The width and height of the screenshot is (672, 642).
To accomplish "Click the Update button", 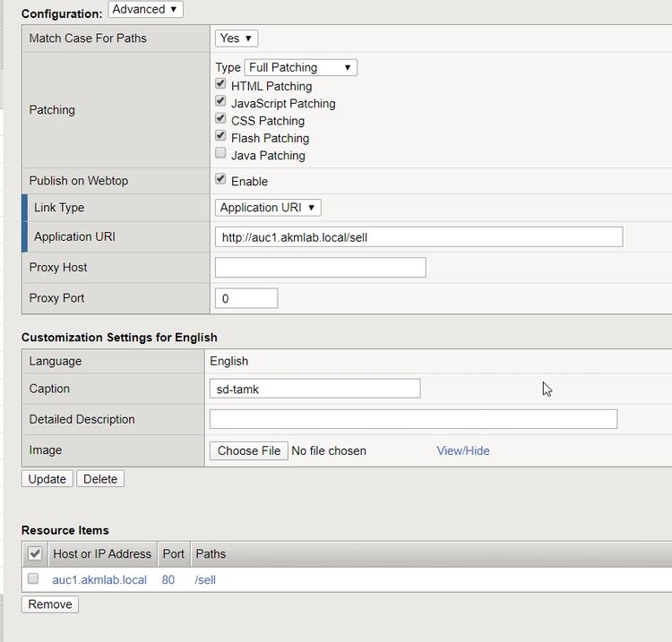I will pyautogui.click(x=47, y=479).
